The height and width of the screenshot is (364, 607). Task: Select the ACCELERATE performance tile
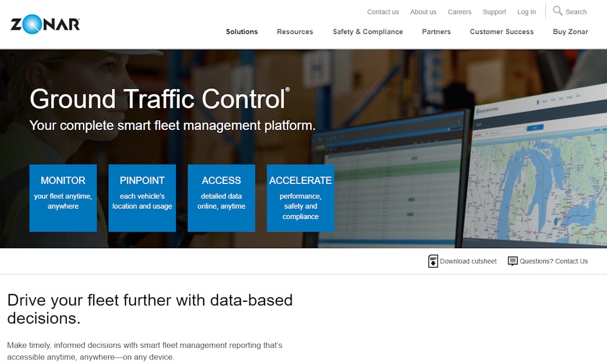coord(300,198)
